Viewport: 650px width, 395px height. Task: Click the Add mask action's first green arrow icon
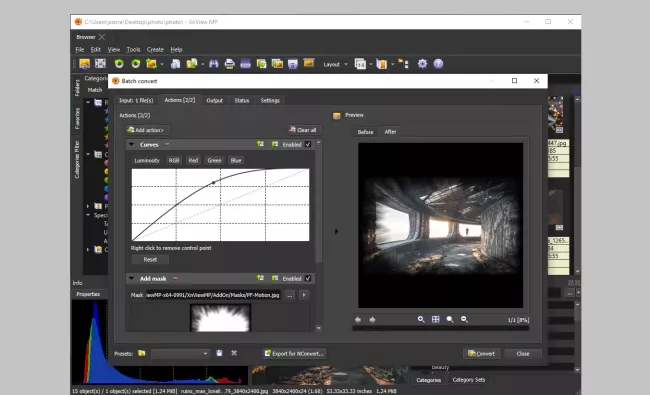coord(260,278)
